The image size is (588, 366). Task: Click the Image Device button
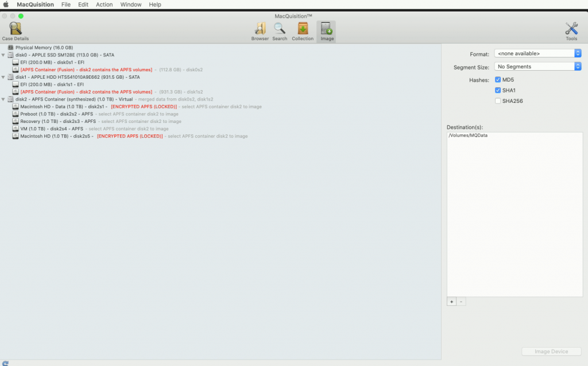click(x=551, y=352)
